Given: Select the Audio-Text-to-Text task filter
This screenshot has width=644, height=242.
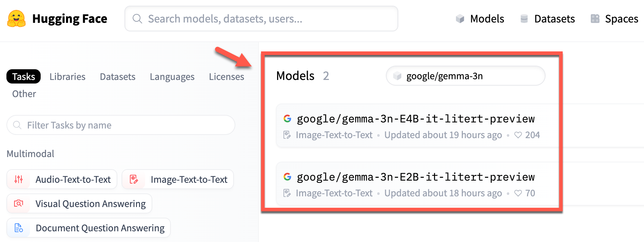Looking at the screenshot, I should point(62,179).
